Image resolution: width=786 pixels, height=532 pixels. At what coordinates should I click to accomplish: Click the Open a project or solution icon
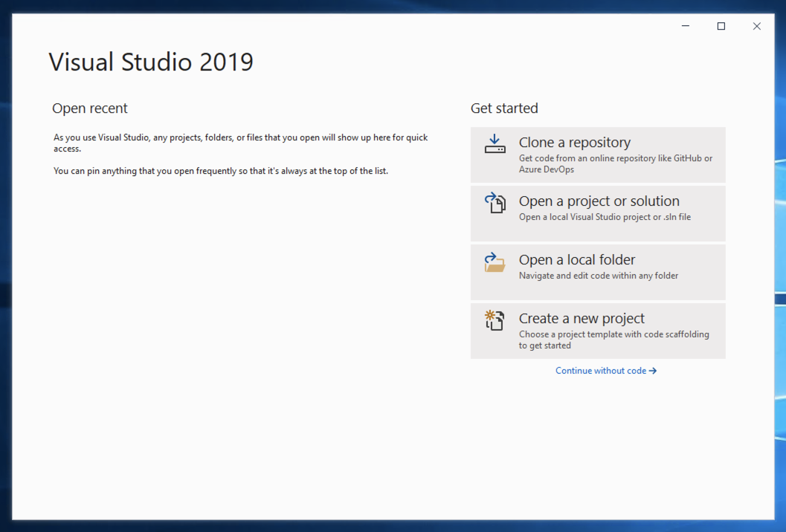(x=495, y=203)
